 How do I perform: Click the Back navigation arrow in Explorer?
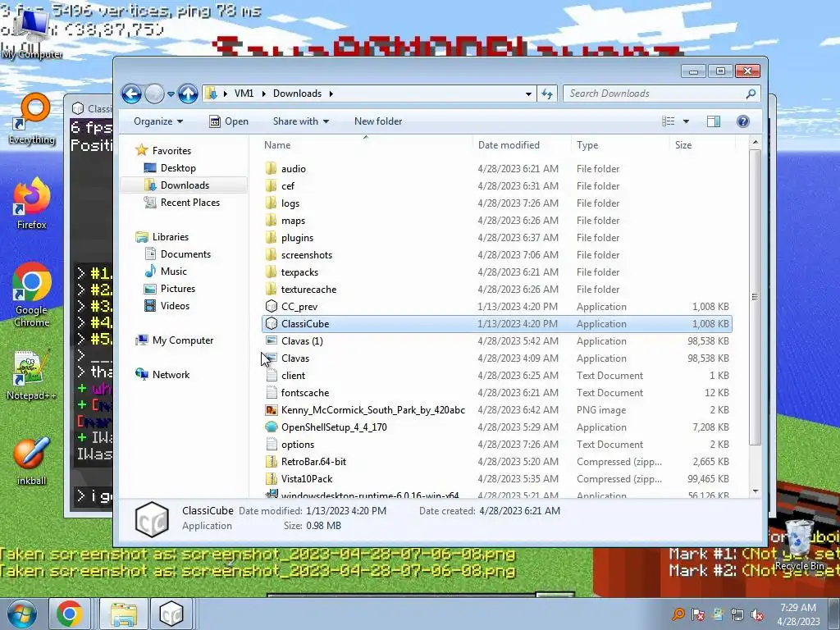[131, 94]
